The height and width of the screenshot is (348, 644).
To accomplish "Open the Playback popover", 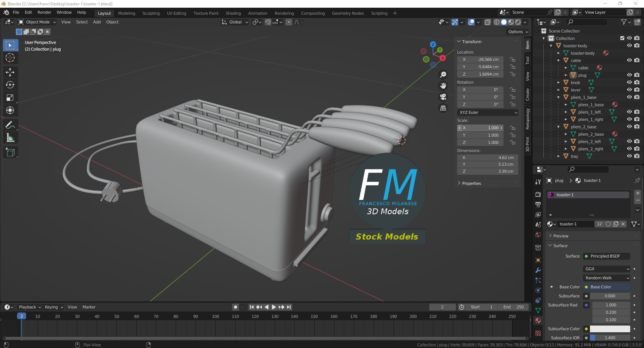I will pos(30,307).
